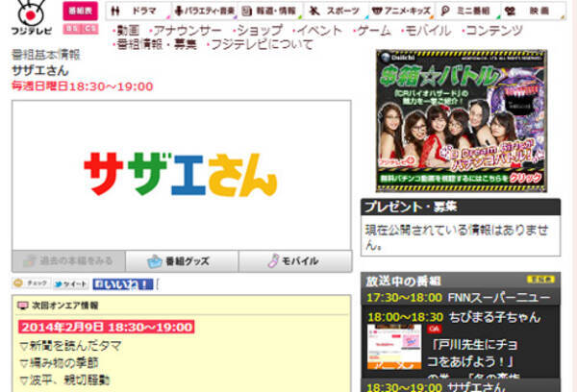Click the Fuji TV eye logo
577x392 pixels.
click(x=32, y=17)
